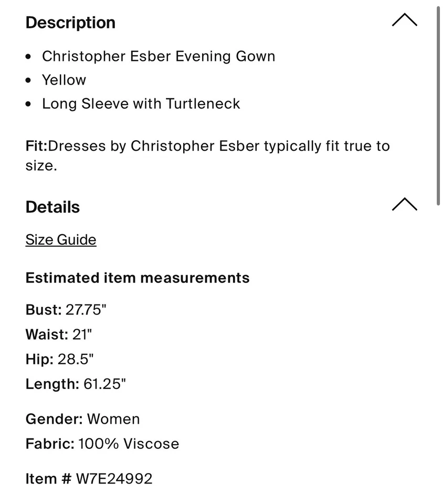Collapse the Description section chevron
443x504 pixels.
(x=404, y=20)
